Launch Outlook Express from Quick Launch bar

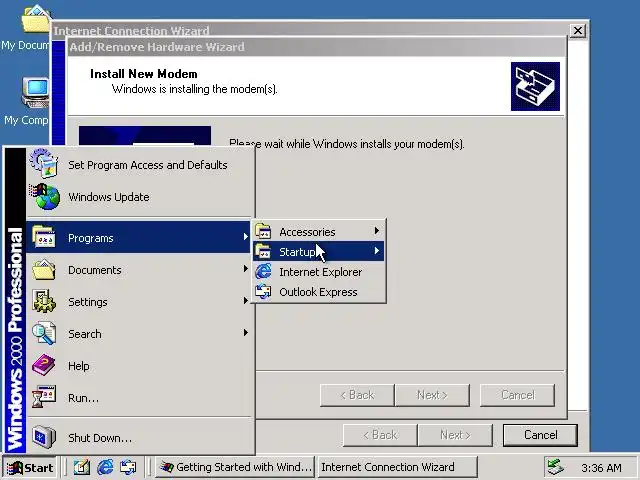(x=129, y=467)
